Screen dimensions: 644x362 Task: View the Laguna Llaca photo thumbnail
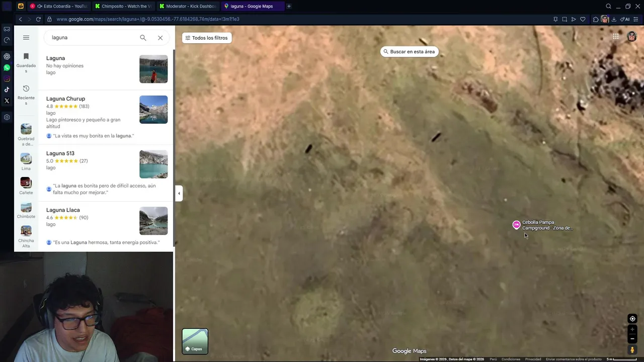[x=153, y=221]
